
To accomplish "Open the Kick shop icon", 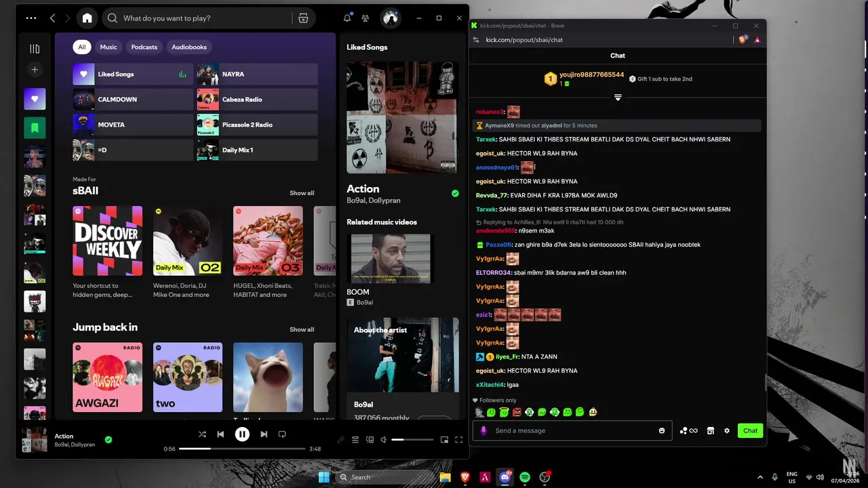I will point(711,430).
